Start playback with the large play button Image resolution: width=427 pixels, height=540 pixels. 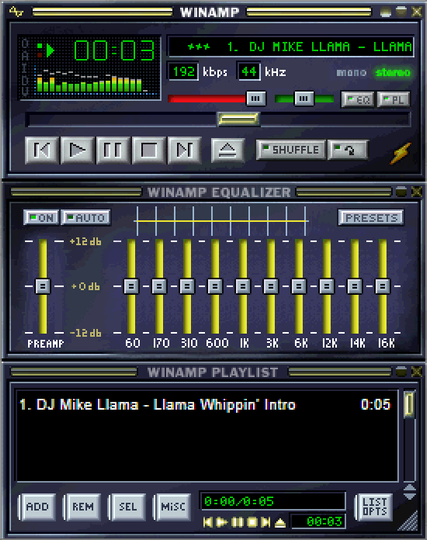click(77, 150)
